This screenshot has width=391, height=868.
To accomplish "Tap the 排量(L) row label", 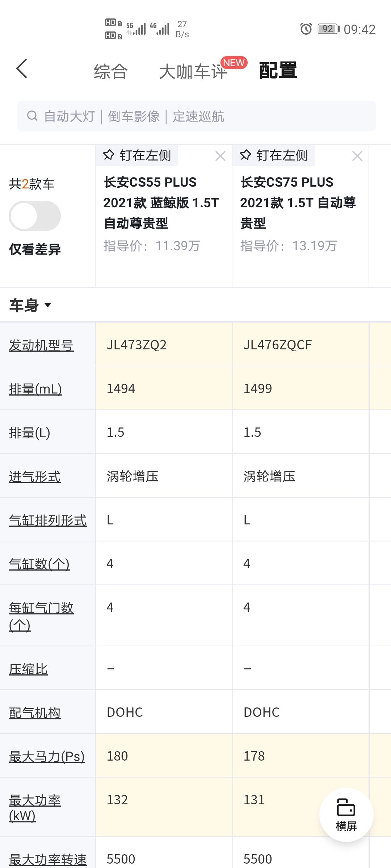I will 29,433.
